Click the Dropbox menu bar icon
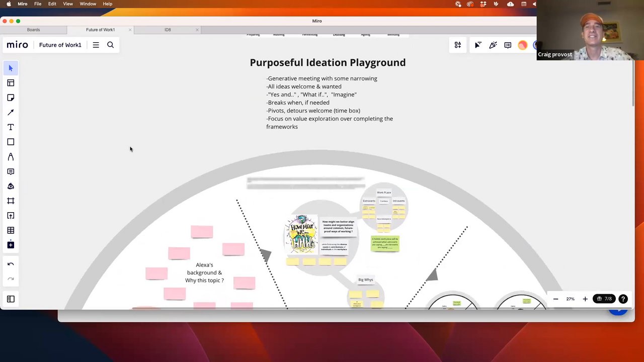Viewport: 644px width, 362px height. click(484, 4)
